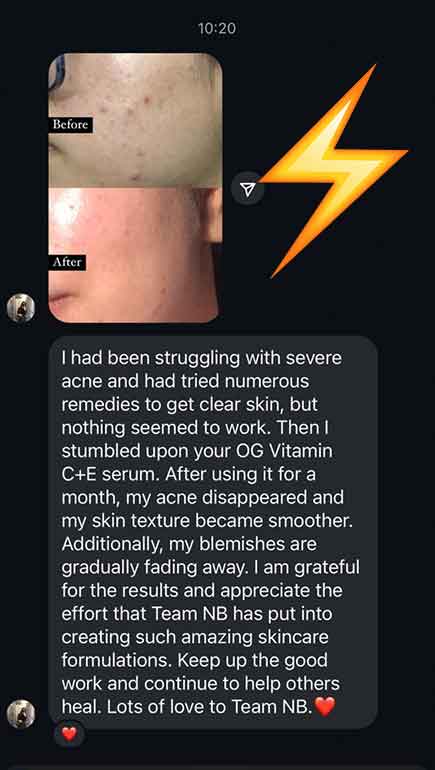Tap "month, my acne disappeared and" line
The image size is (435, 770).
tap(203, 497)
